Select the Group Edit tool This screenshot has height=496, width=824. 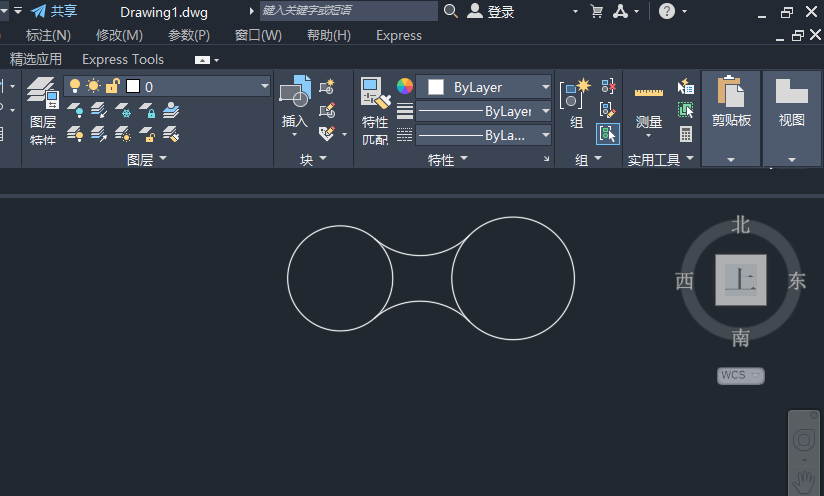point(608,110)
